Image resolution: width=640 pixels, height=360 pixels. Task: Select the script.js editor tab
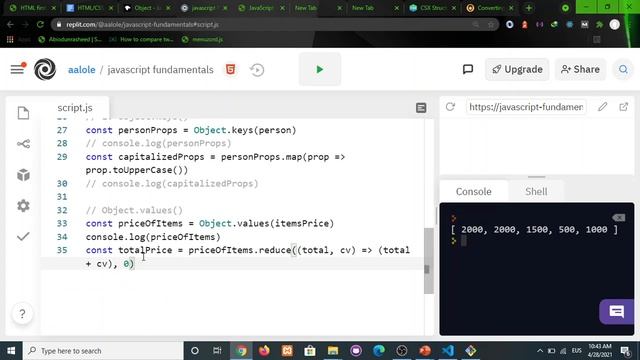(x=75, y=108)
